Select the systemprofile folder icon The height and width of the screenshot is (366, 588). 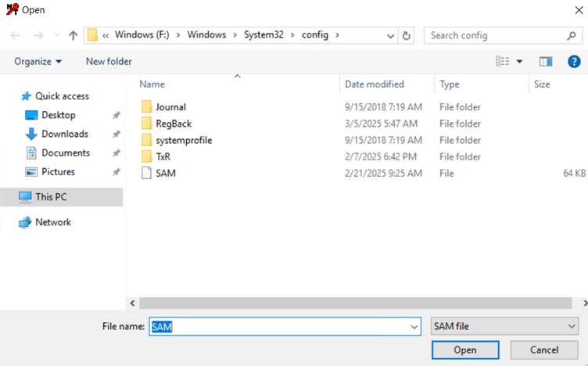pyautogui.click(x=147, y=140)
